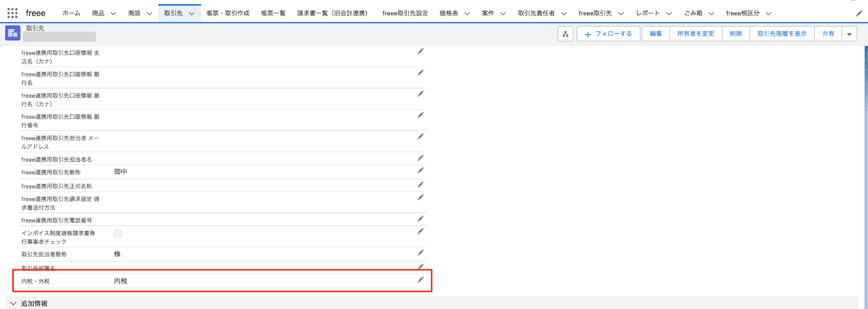Open freee取引先 tab dropdown chevron
Image resolution: width=868 pixels, height=309 pixels.
pyautogui.click(x=621, y=14)
